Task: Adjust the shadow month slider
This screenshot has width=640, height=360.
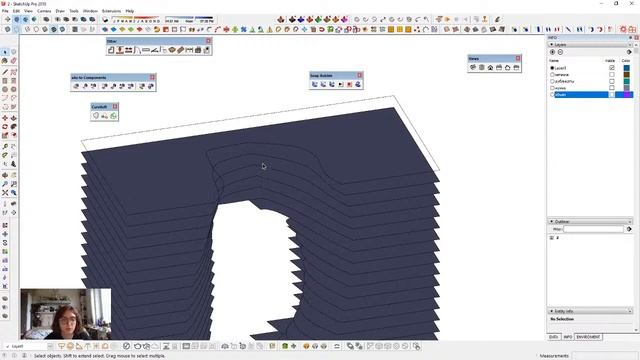Action: [x=136, y=19]
